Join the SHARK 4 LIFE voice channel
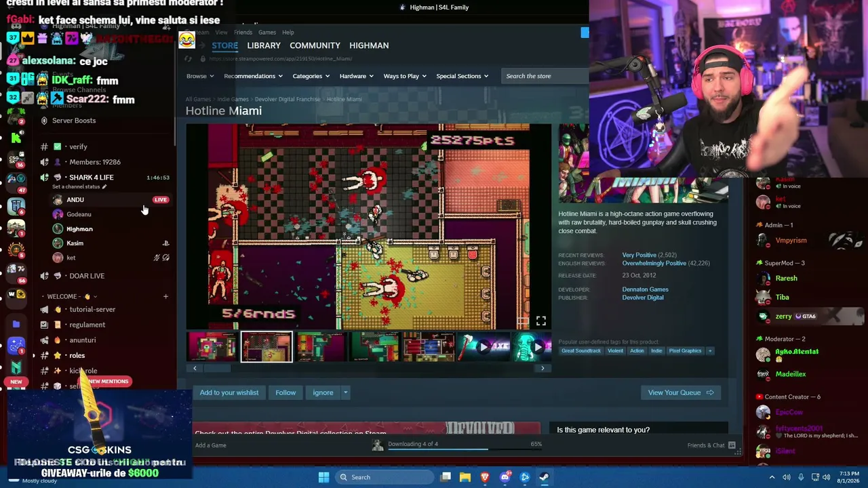The height and width of the screenshot is (488, 868). point(91,178)
